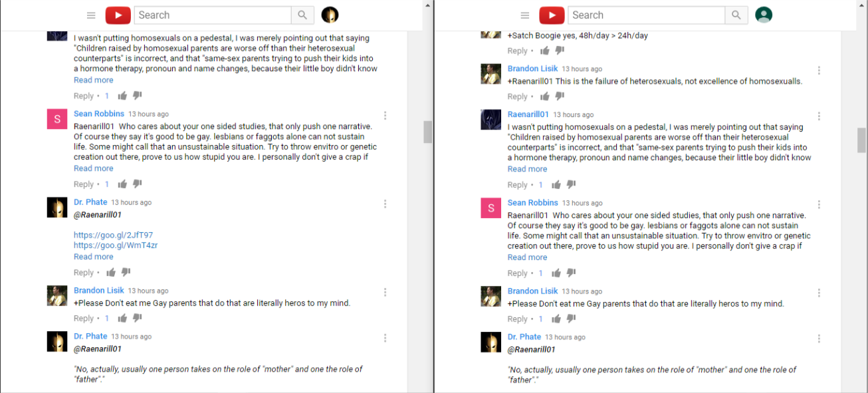Click the search magnifier button in left window
Image resolution: width=868 pixels, height=393 pixels.
[x=302, y=15]
